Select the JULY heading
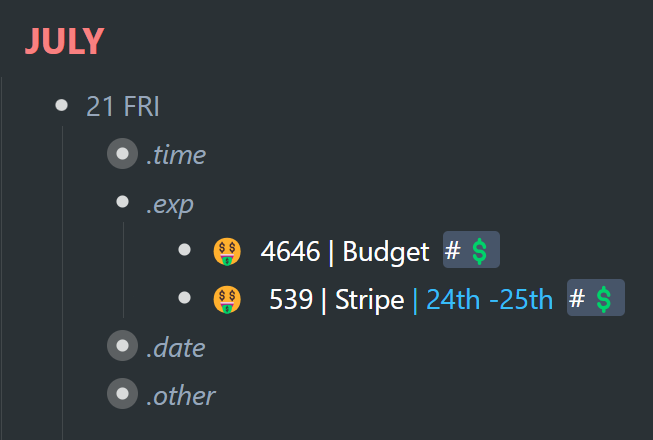653x440 pixels. tap(65, 41)
